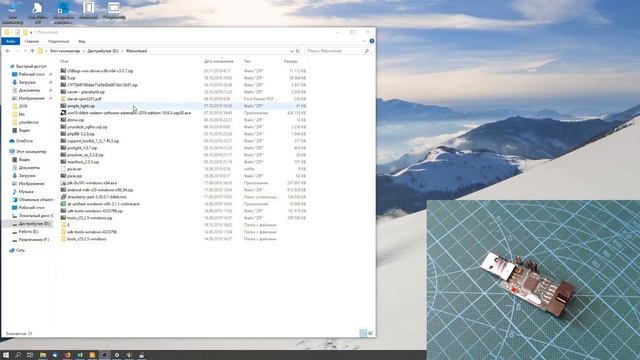Screen dimensions: 640x360
Task: Sort by the Размер column header
Action: pyautogui.click(x=291, y=61)
